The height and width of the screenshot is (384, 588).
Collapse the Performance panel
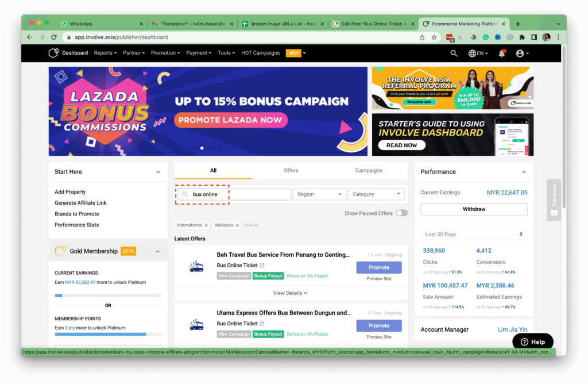524,172
